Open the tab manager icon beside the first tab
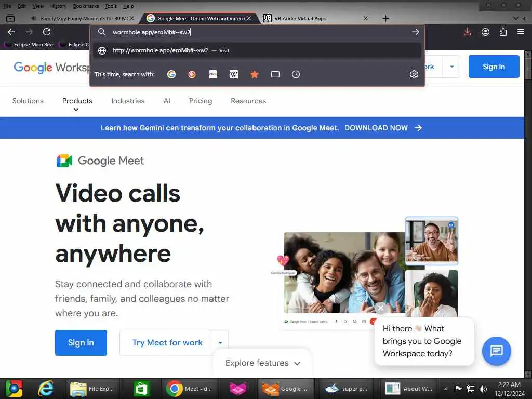 [x=10, y=18]
